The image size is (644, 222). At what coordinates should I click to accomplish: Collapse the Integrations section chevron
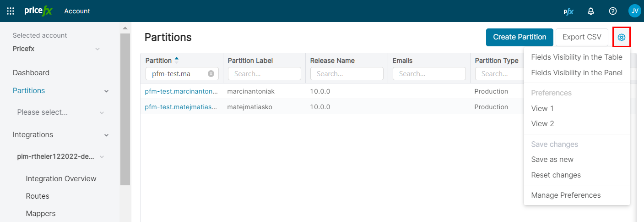[107, 135]
